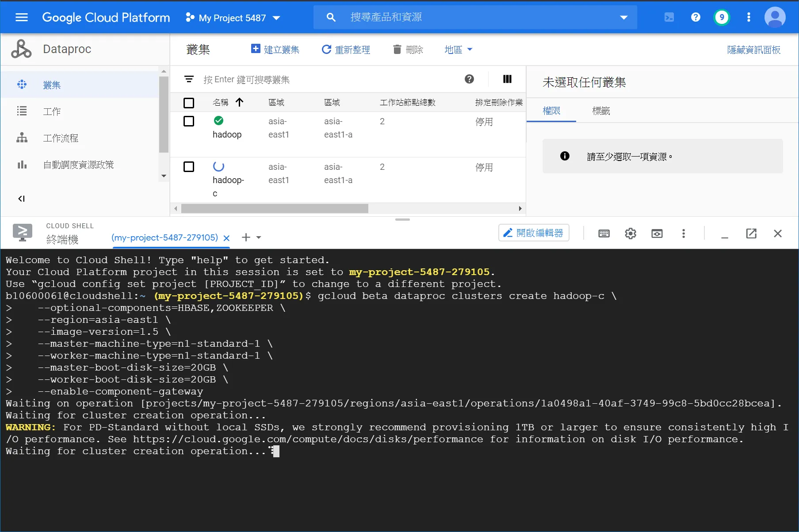The width and height of the screenshot is (799, 532).
Task: Click the side navigation vertical scrollbar
Action: click(x=164, y=115)
